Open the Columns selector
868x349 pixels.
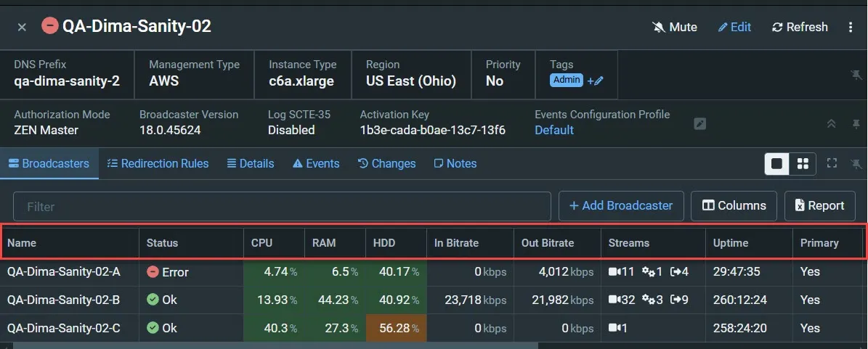[734, 206]
